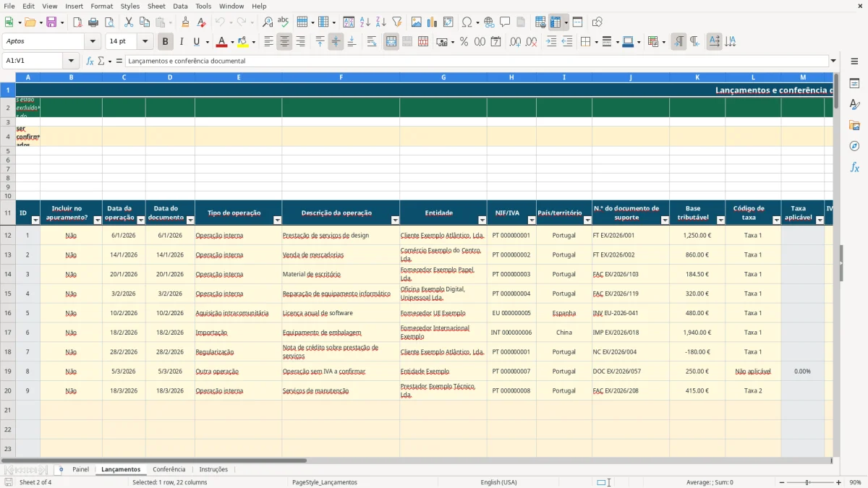The height and width of the screenshot is (488, 868).
Task: Run the spelling check icon
Action: (284, 22)
